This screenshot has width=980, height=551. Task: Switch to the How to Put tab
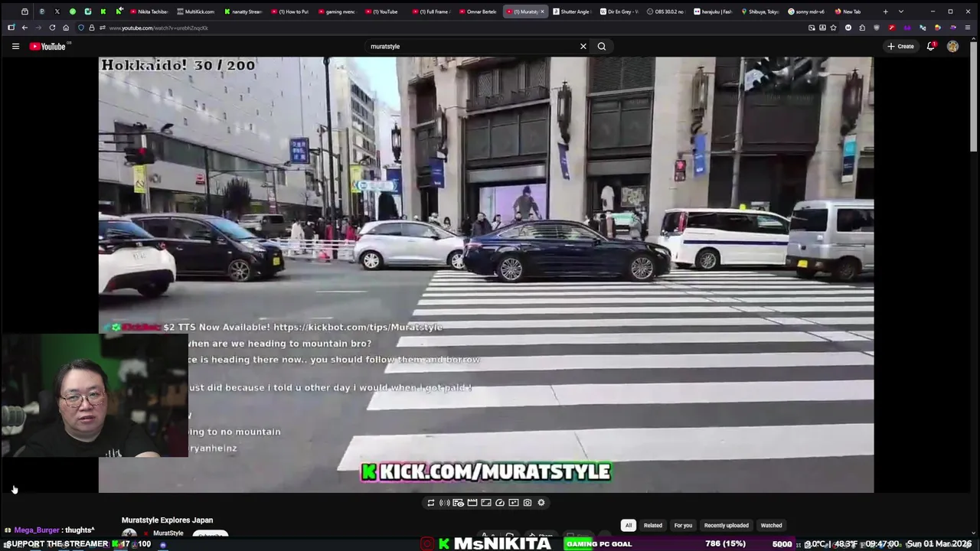pyautogui.click(x=289, y=11)
